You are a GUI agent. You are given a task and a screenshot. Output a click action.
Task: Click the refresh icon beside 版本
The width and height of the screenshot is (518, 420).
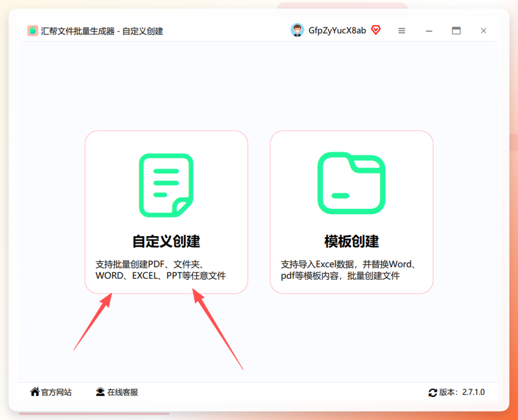pos(432,393)
